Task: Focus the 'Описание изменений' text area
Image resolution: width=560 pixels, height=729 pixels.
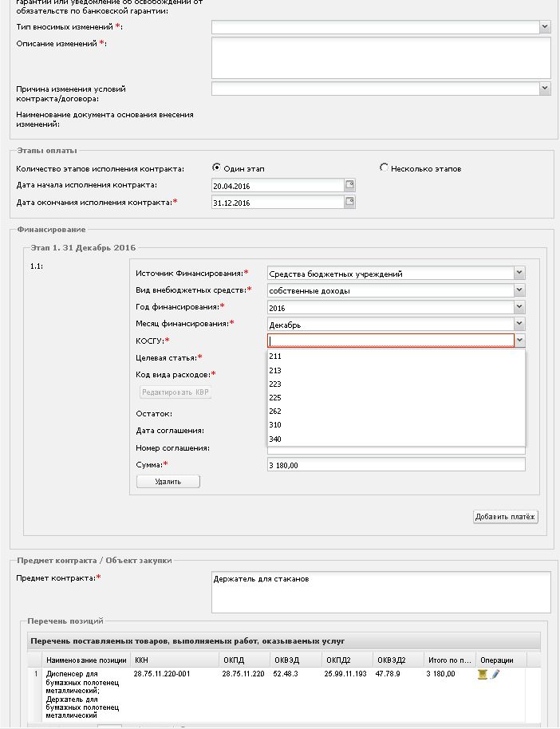Action: pyautogui.click(x=381, y=57)
